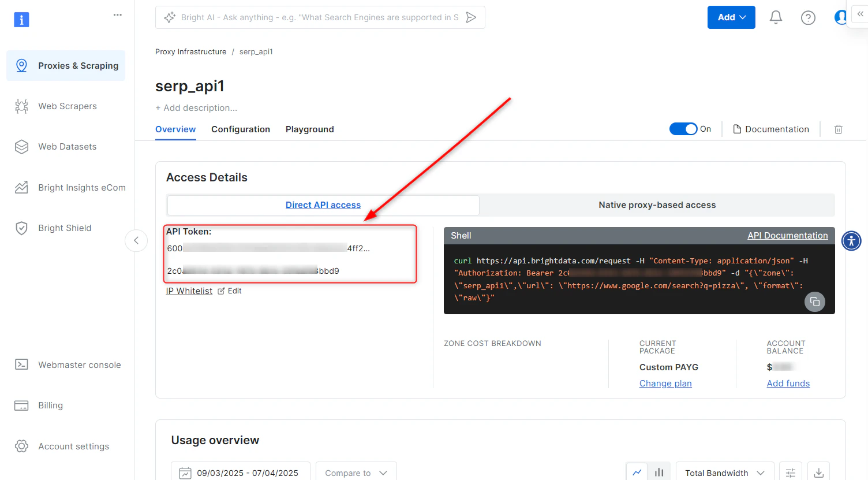The height and width of the screenshot is (480, 868).
Task: Open the Compare to dropdown
Action: (x=356, y=472)
